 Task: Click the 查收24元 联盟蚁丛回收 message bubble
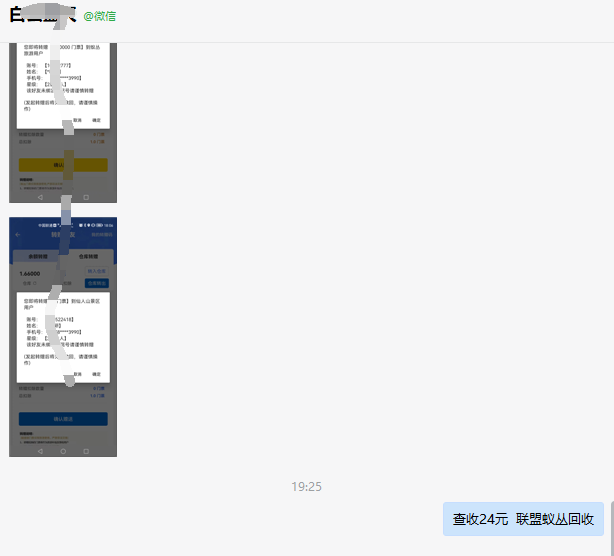click(x=523, y=519)
